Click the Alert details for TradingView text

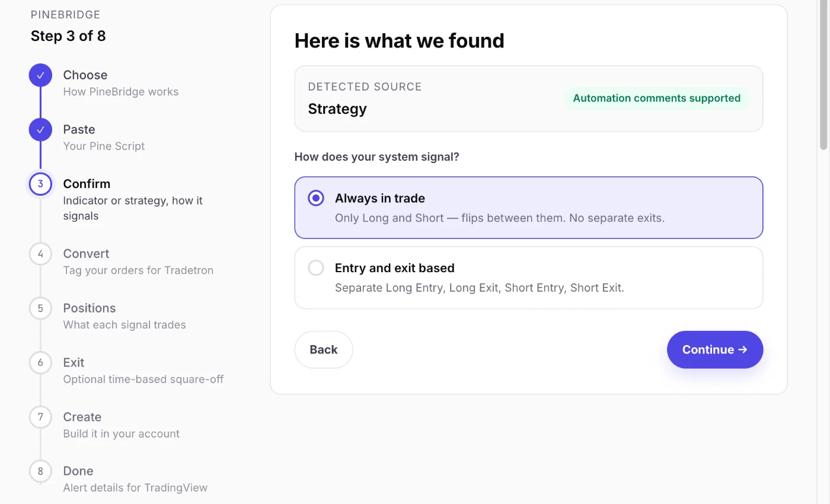point(135,488)
